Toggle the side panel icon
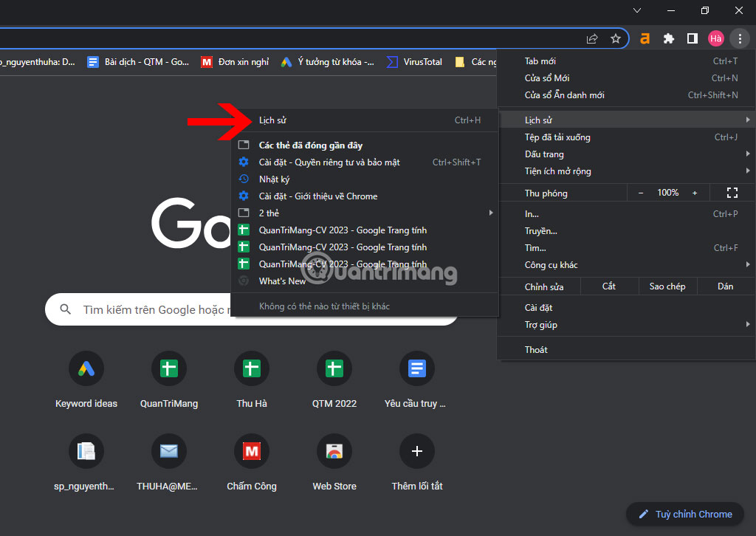This screenshot has width=756, height=536. click(x=693, y=39)
